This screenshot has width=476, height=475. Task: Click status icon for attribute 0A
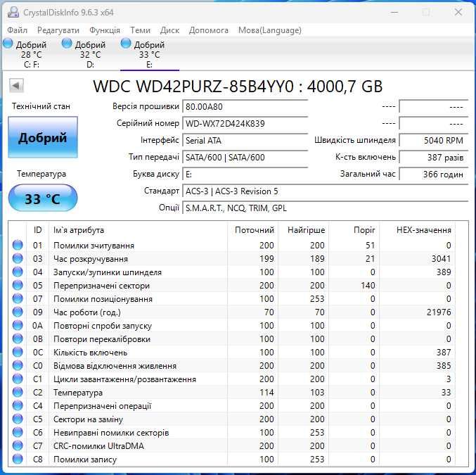(18, 325)
